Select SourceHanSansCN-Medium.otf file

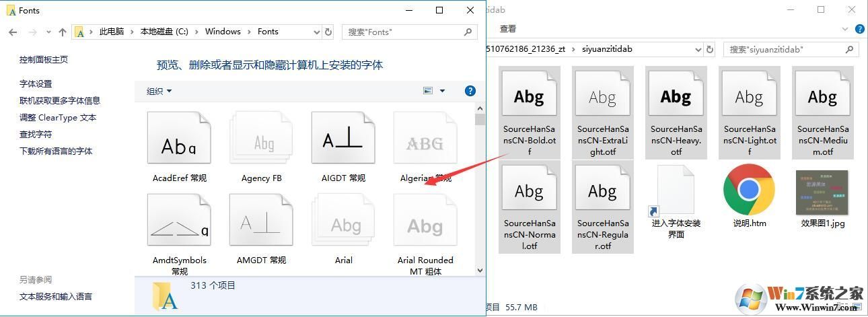click(822, 112)
